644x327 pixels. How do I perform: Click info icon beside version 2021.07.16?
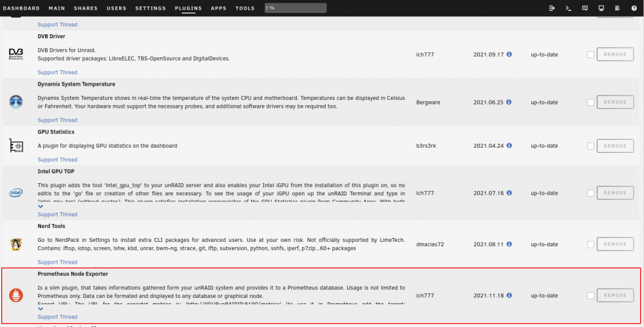coord(509,193)
